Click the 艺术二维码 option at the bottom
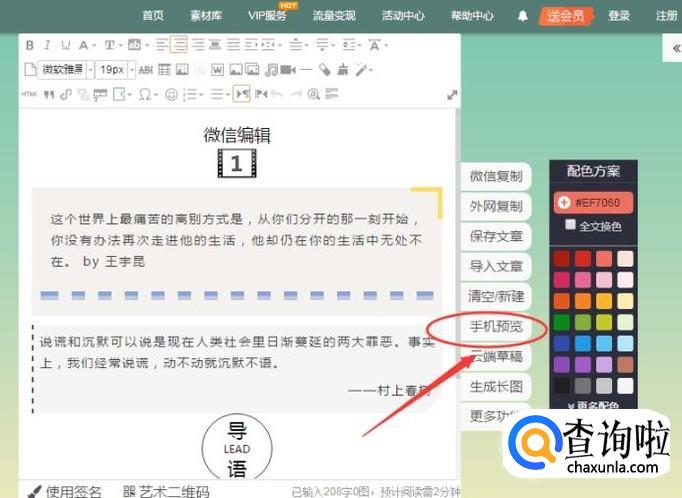 [x=166, y=491]
